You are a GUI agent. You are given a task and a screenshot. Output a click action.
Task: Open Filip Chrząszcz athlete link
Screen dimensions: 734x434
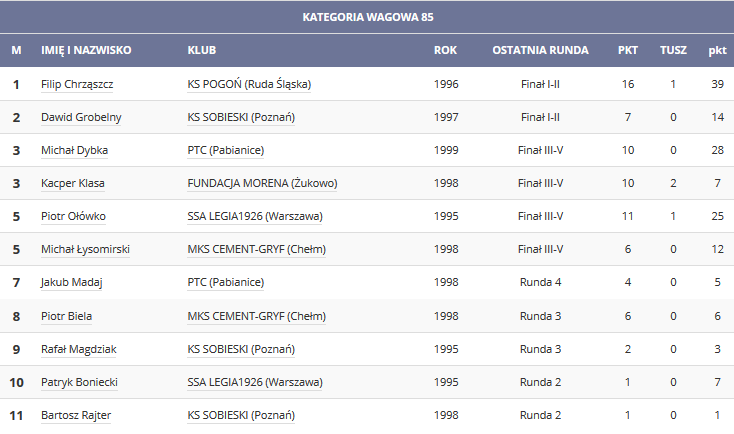77,84
